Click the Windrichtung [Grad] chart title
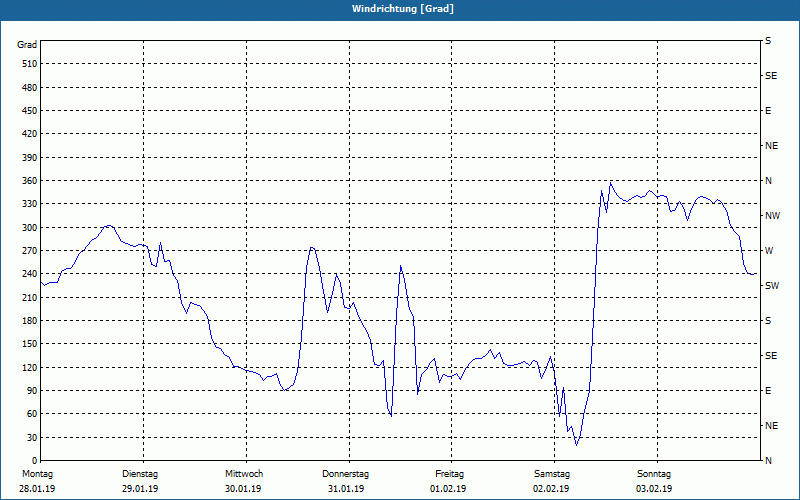This screenshot has height=500, width=800. coord(403,9)
